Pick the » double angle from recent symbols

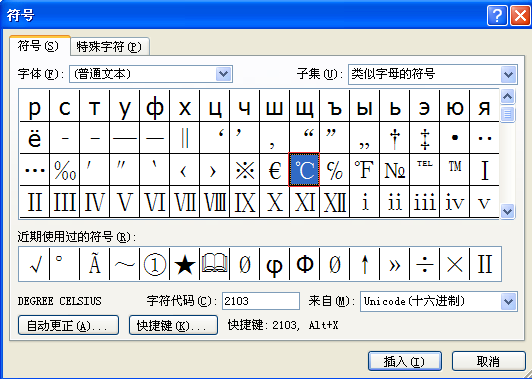coord(394,264)
